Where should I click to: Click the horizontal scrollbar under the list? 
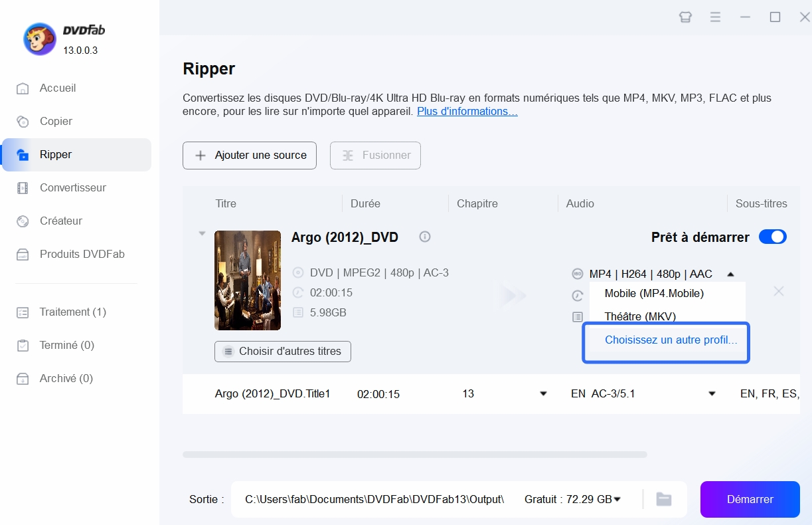click(414, 455)
